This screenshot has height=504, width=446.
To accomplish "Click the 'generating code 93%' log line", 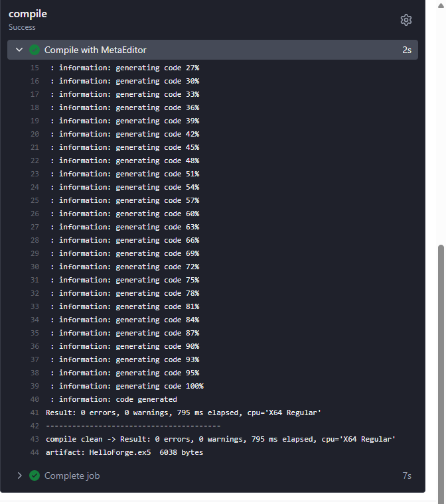I will 125,359.
